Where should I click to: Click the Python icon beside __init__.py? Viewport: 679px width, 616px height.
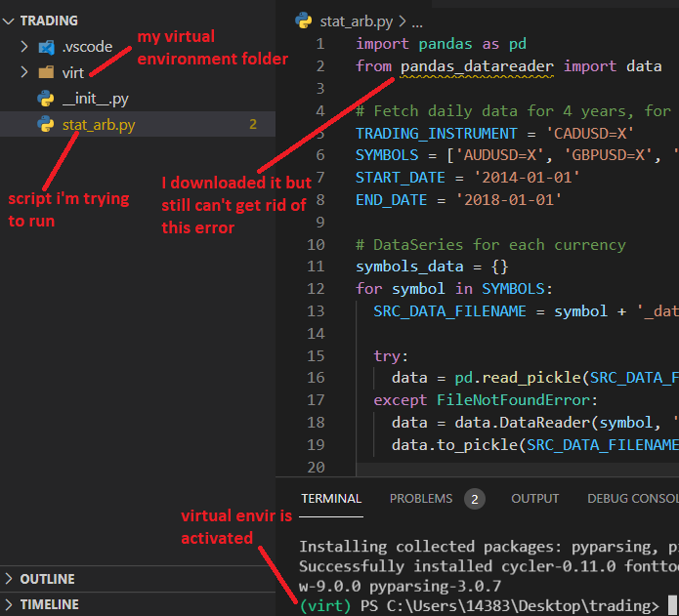45,98
